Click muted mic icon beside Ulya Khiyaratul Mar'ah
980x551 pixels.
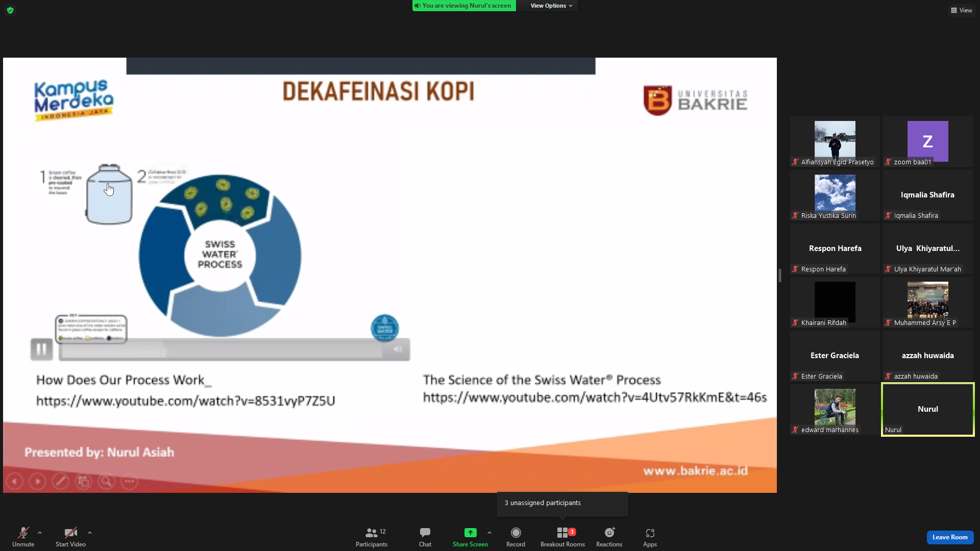[888, 269]
